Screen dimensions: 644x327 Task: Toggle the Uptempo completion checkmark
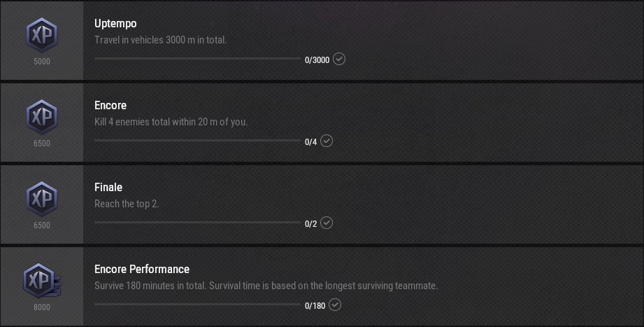(339, 60)
